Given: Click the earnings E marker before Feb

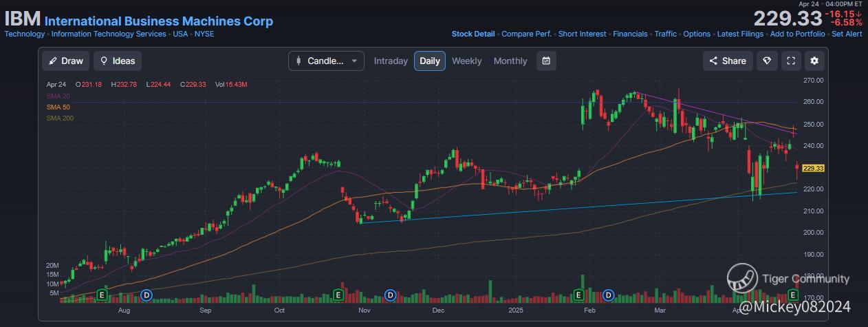Looking at the screenshot, I should point(578,295).
